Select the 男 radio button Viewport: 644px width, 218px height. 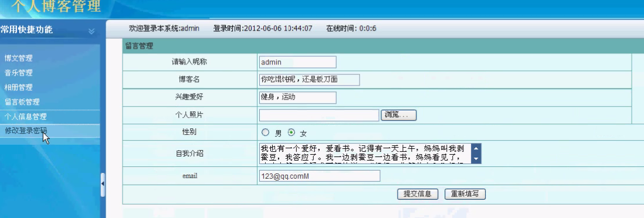pyautogui.click(x=265, y=132)
